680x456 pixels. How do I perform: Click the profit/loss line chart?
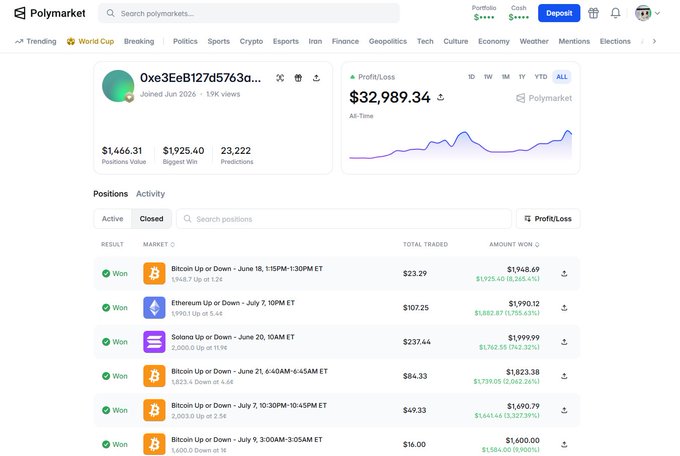[x=461, y=144]
